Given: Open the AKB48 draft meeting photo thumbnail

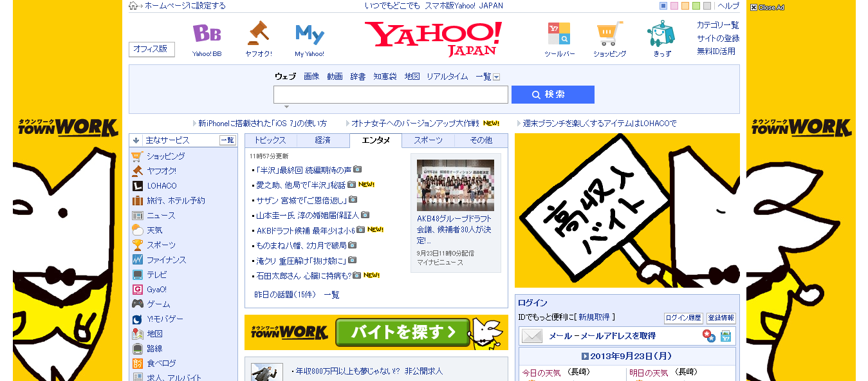Looking at the screenshot, I should coord(456,185).
